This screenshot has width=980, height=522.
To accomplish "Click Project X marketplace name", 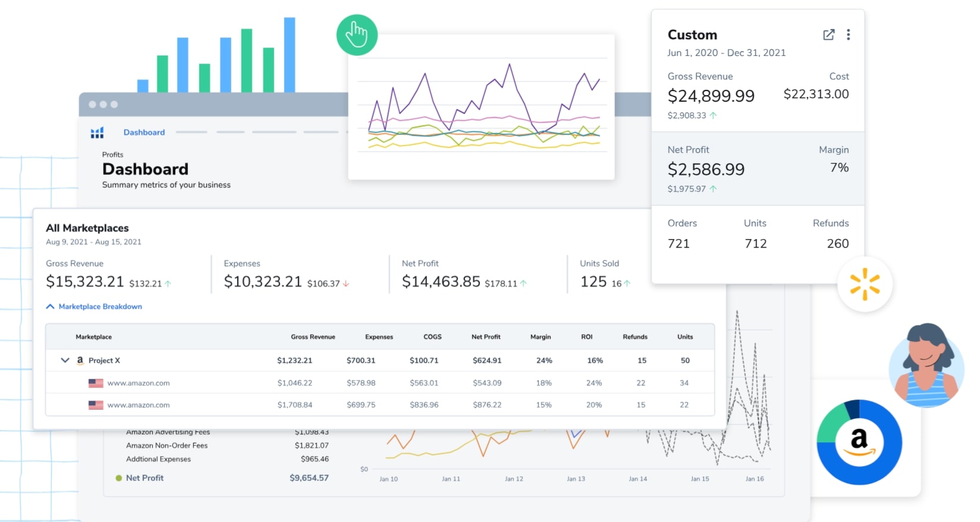I will click(104, 360).
